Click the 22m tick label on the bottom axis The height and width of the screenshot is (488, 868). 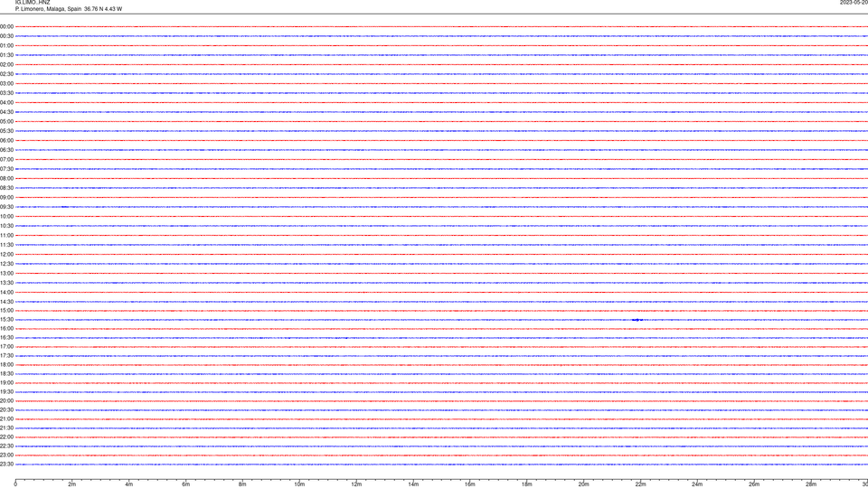(640, 484)
